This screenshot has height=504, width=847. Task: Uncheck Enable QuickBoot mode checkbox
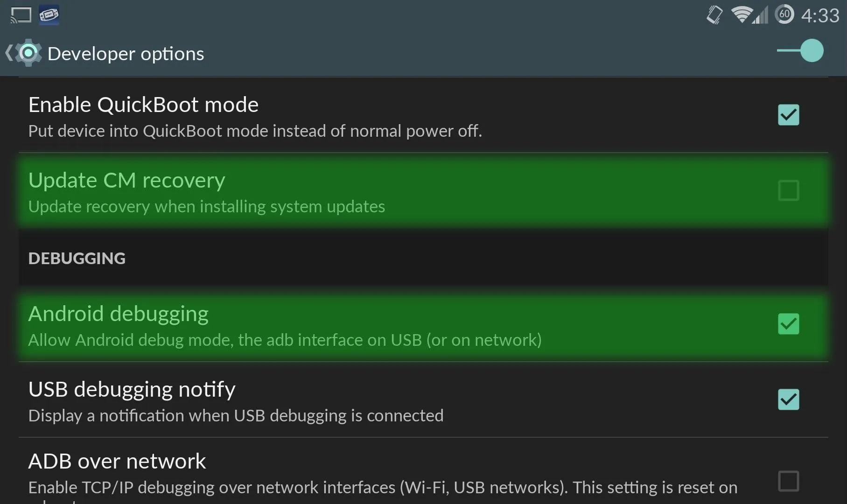point(789,115)
